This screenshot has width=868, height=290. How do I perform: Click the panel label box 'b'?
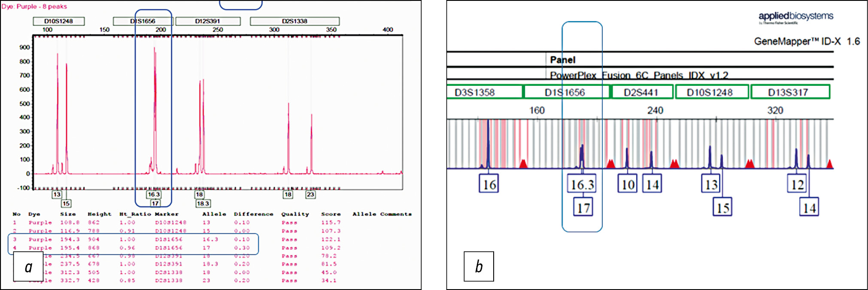tap(479, 267)
